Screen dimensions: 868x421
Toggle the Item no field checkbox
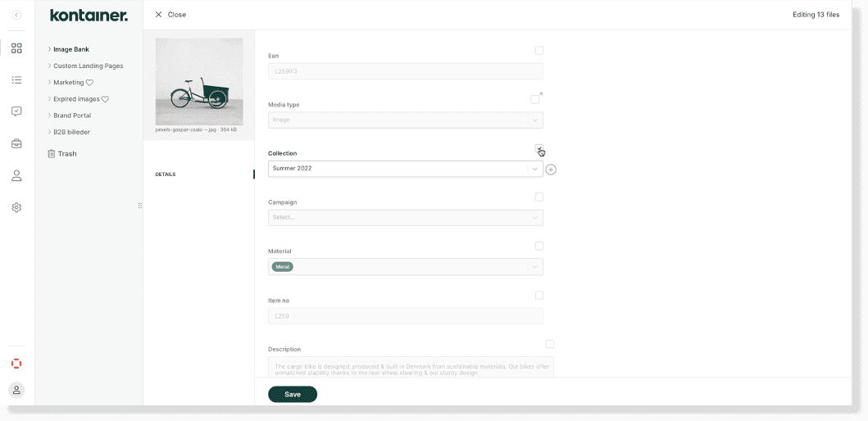[539, 295]
